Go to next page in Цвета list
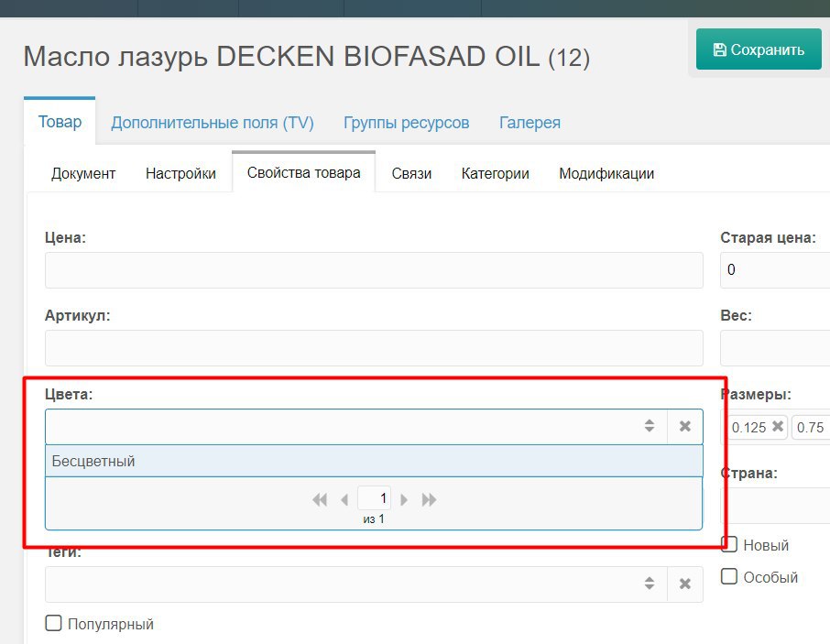The height and width of the screenshot is (644, 830). (x=404, y=499)
